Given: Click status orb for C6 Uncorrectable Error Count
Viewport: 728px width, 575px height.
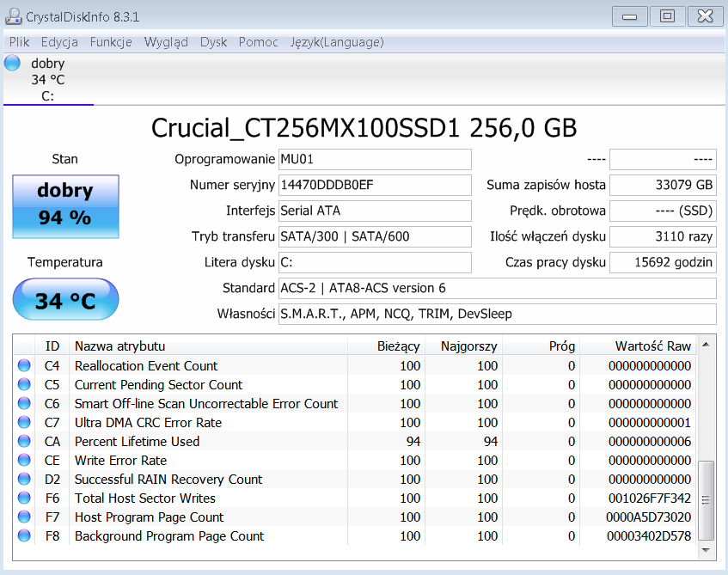Looking at the screenshot, I should point(24,403).
